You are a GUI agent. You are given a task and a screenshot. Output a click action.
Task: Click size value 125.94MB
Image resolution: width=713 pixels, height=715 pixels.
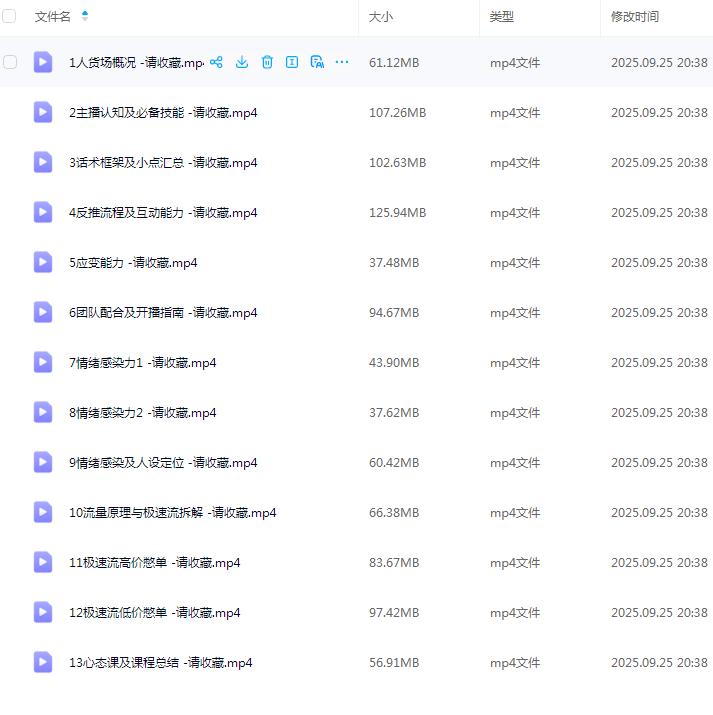(x=398, y=212)
